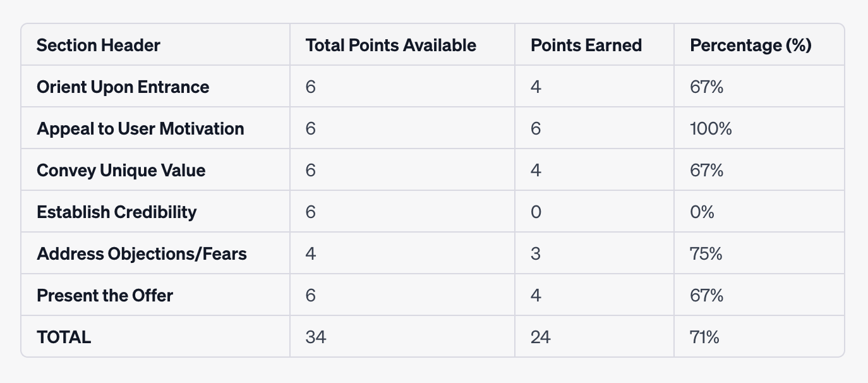The width and height of the screenshot is (868, 383).
Task: Select the points earned value 0
Action: point(536,212)
